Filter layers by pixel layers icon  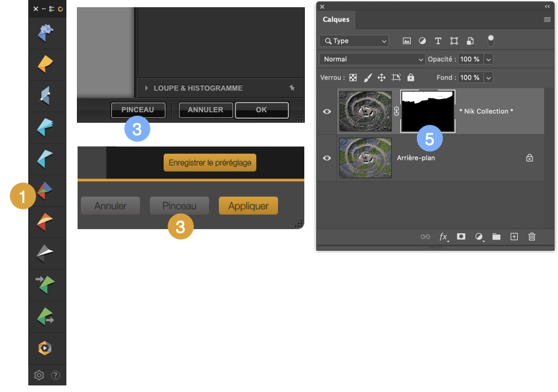[x=406, y=41]
